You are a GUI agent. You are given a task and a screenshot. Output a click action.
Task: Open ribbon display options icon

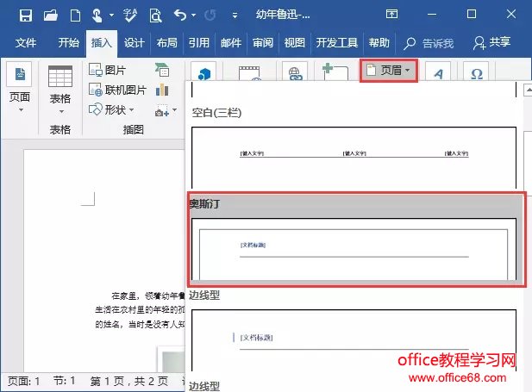[391, 14]
